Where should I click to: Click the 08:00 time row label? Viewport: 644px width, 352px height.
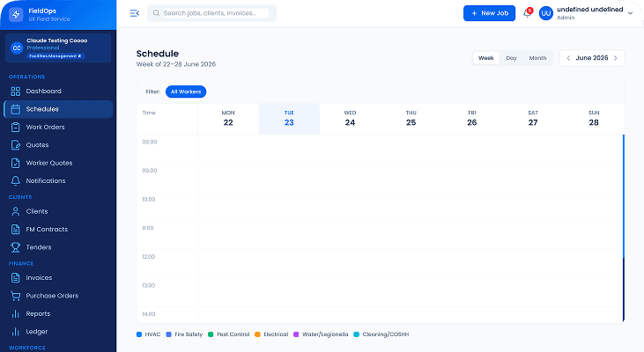pyautogui.click(x=150, y=142)
